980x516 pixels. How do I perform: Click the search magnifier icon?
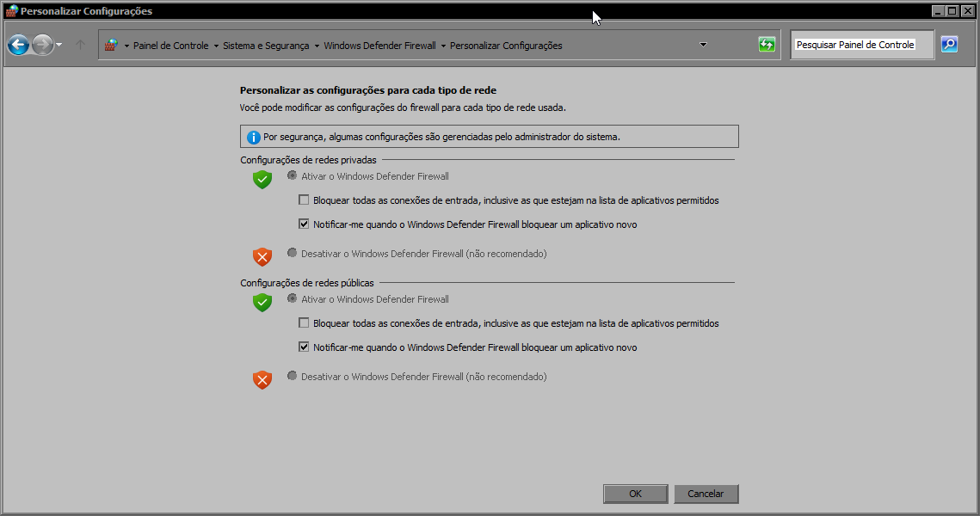pos(949,45)
